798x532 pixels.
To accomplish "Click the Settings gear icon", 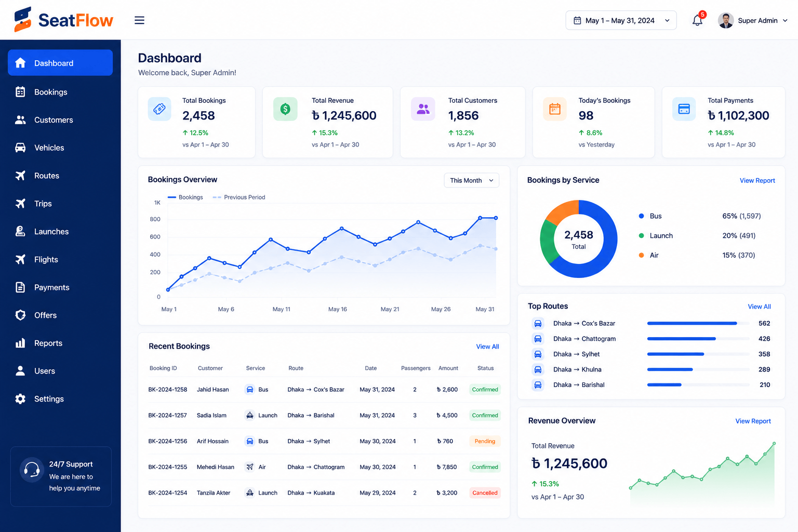I will point(20,399).
